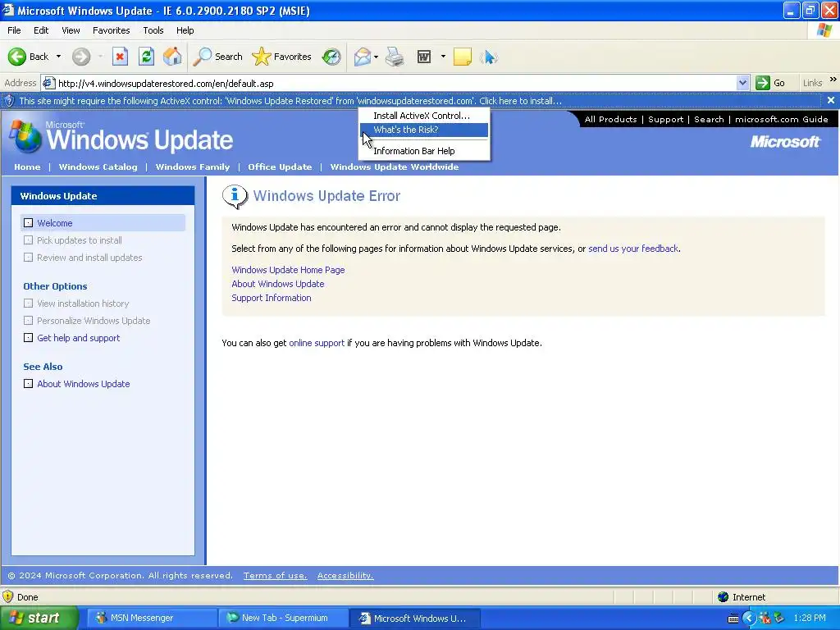Click the status bar shield icon
Image resolution: width=840 pixels, height=630 pixels.
pyautogui.click(x=7, y=596)
